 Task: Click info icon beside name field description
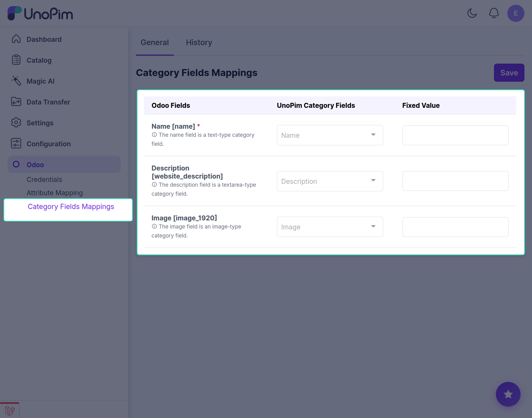pos(154,135)
